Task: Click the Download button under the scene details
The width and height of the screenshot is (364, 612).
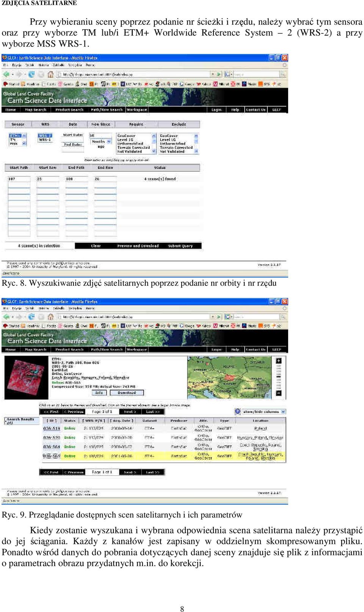Action: [127, 393]
